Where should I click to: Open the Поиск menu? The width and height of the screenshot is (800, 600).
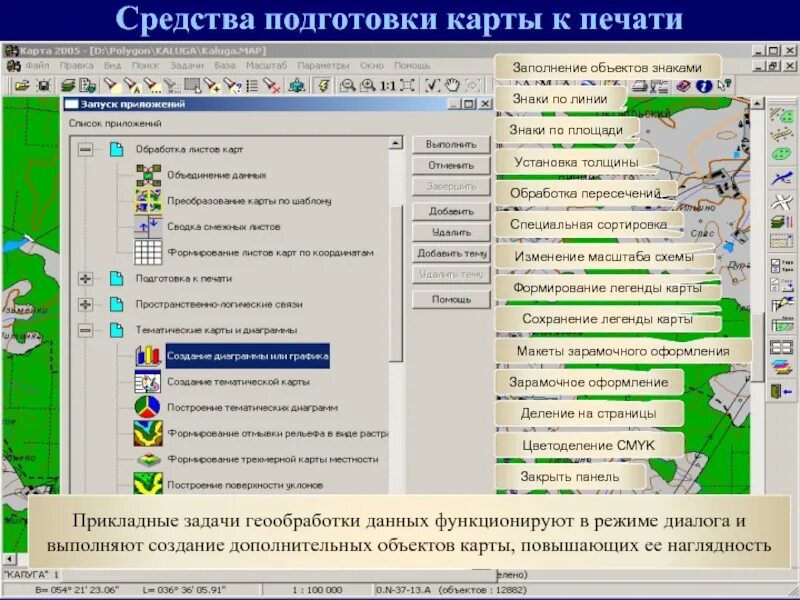[145, 66]
